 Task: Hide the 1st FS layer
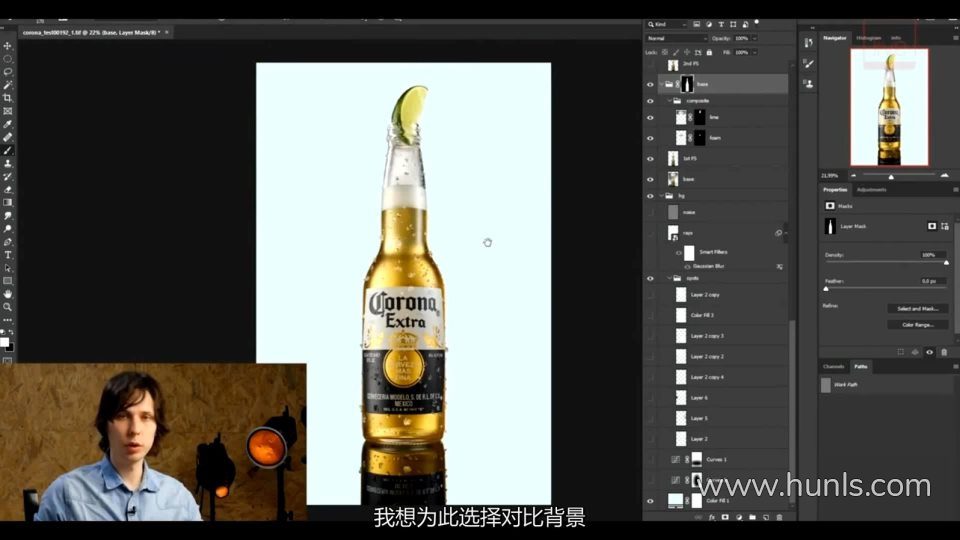pyautogui.click(x=650, y=159)
